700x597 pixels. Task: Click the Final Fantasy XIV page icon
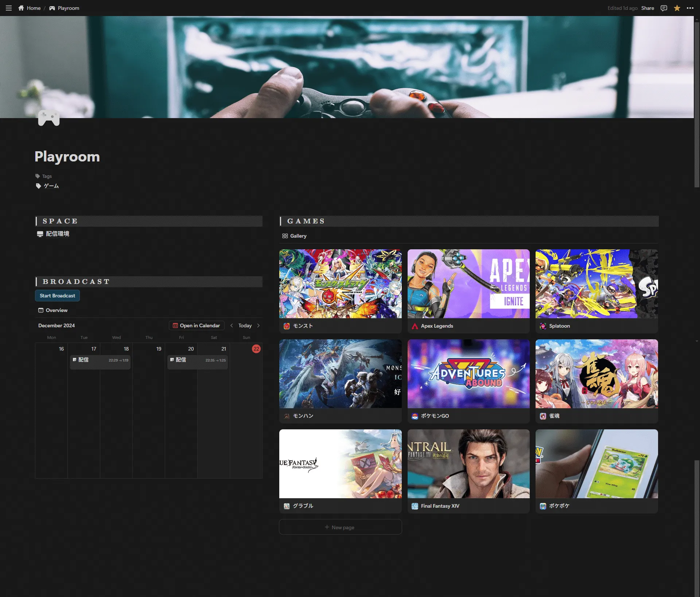[415, 506]
